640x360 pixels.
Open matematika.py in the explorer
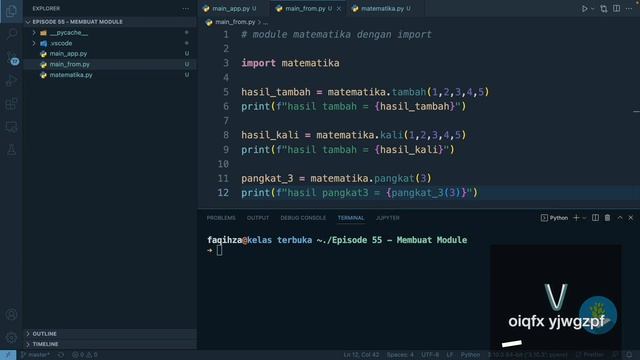pos(71,75)
